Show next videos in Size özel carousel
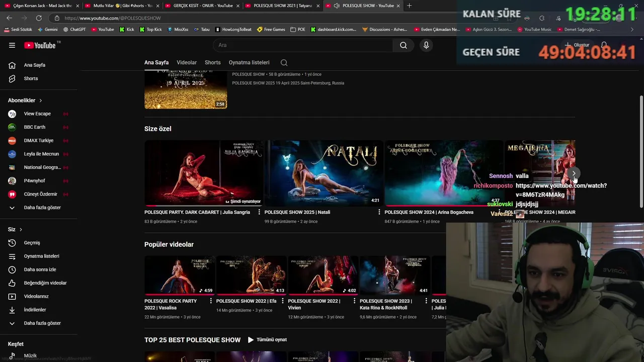The height and width of the screenshot is (362, 644). point(574,173)
